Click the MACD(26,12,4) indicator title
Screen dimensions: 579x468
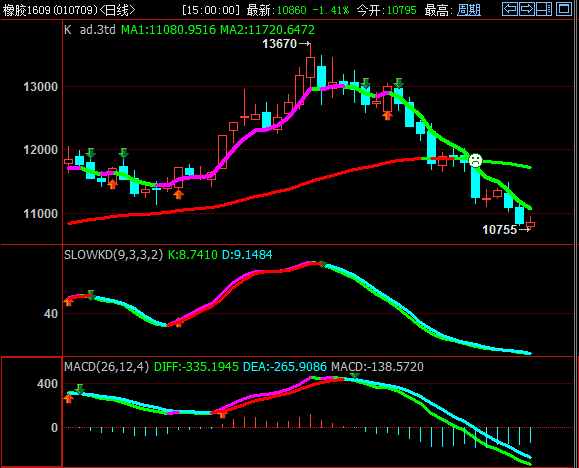pyautogui.click(x=106, y=366)
